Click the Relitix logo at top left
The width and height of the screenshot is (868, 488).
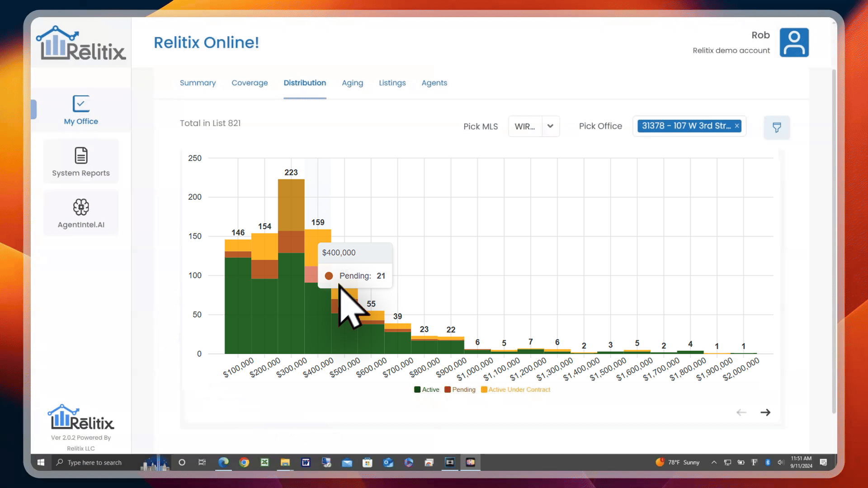81,43
